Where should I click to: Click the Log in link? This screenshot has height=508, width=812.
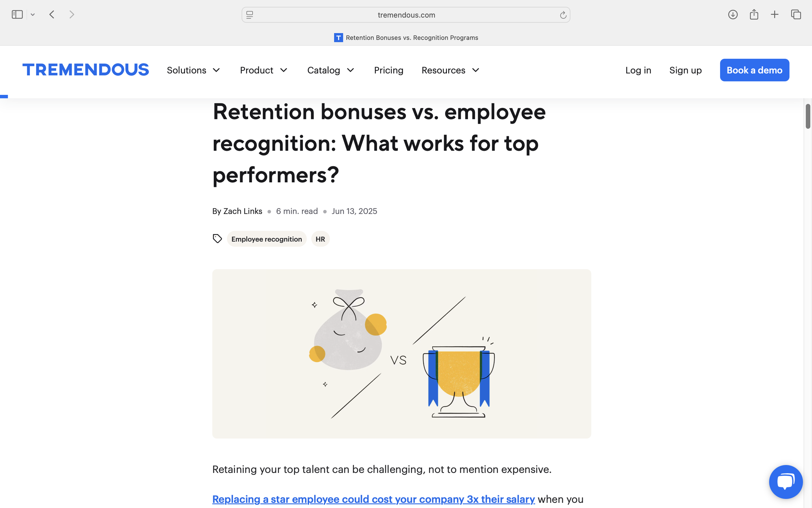[638, 70]
